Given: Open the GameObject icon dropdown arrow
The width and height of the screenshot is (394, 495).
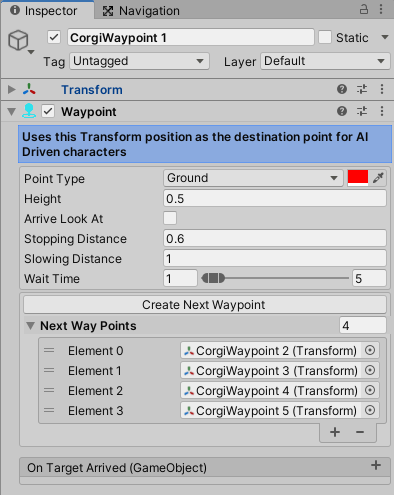Looking at the screenshot, I should (31, 52).
